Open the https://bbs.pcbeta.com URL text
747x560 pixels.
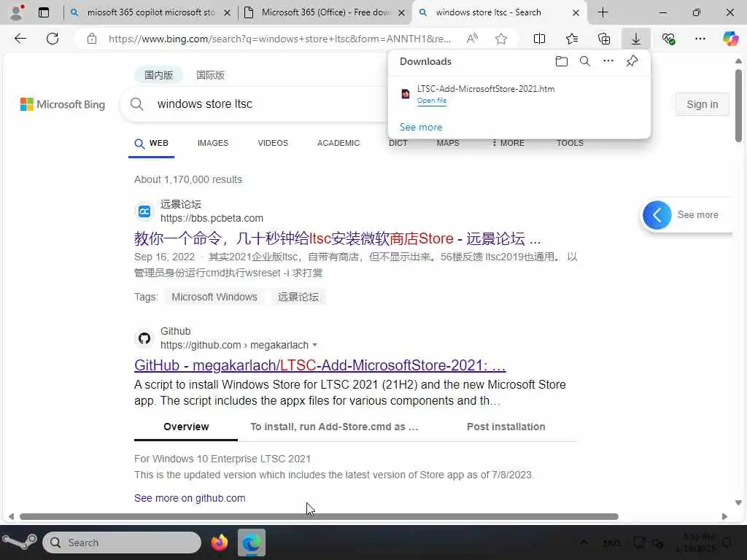click(212, 218)
